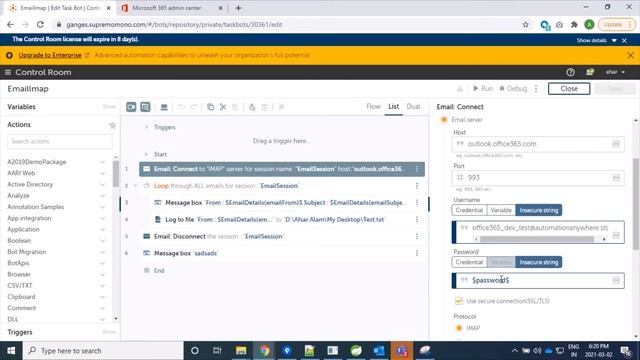Dismiss the blue license expiry banner

(624, 40)
